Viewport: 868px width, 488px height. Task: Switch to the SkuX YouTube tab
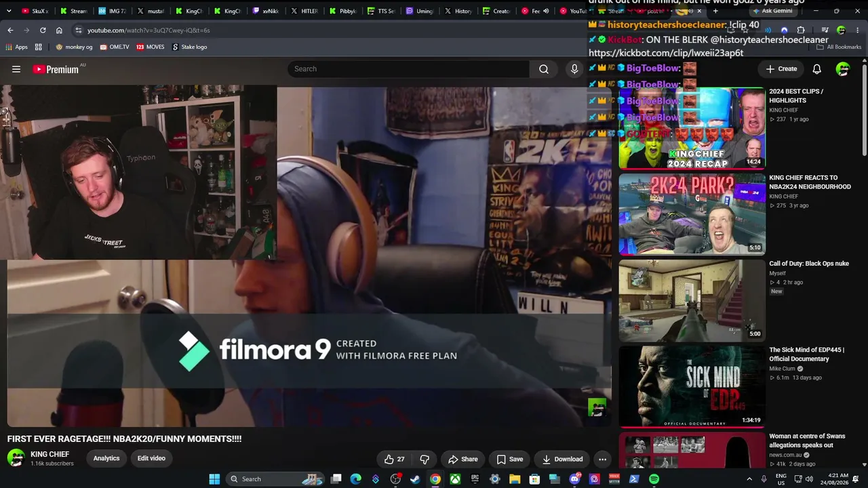pyautogui.click(x=35, y=12)
